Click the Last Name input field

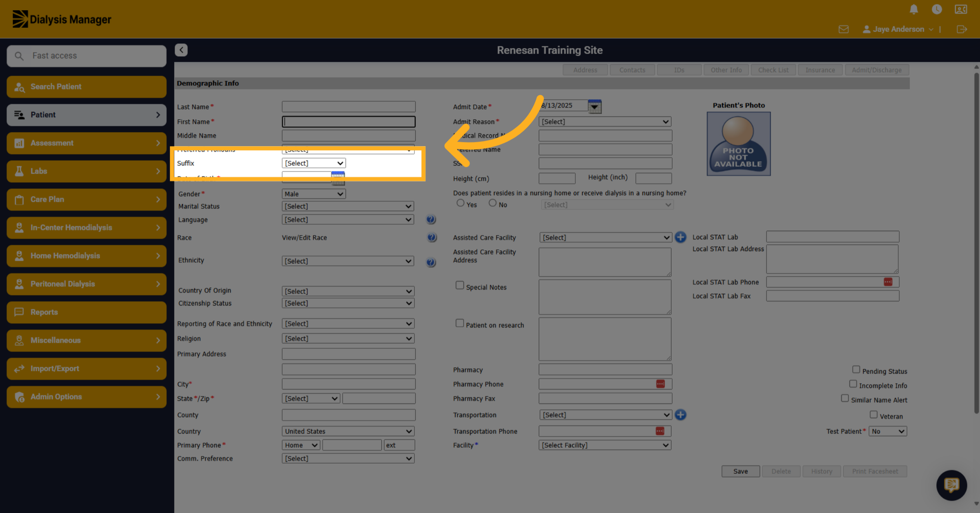348,107
